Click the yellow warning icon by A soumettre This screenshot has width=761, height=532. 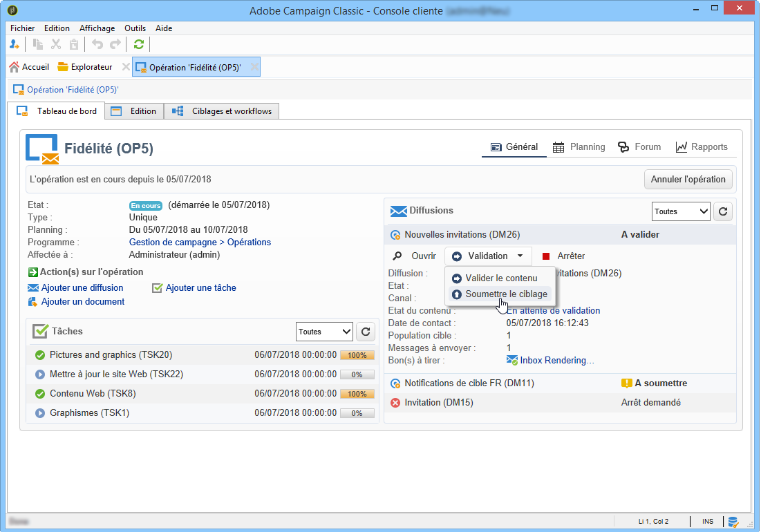click(626, 383)
